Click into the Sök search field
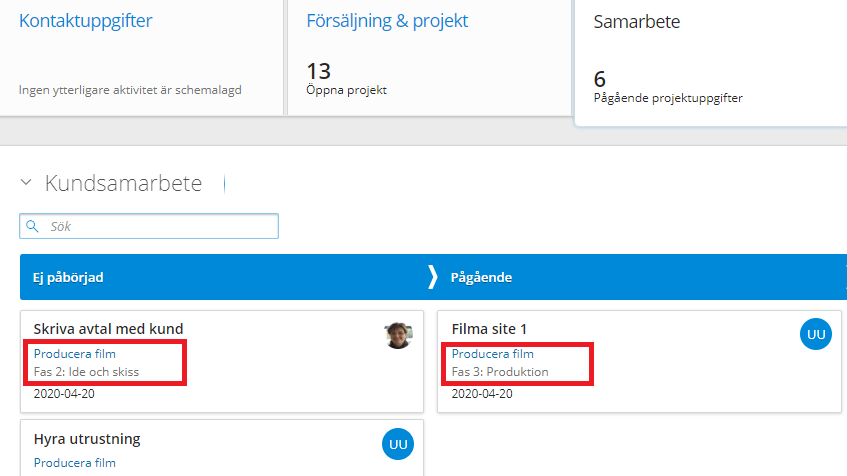The image size is (847, 476). (160, 227)
